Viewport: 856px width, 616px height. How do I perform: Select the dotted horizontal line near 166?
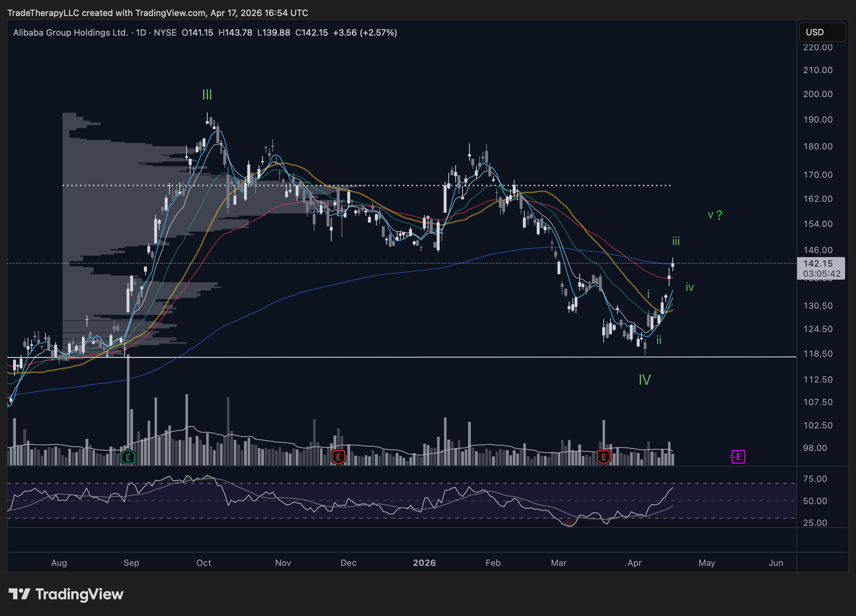tap(367, 185)
